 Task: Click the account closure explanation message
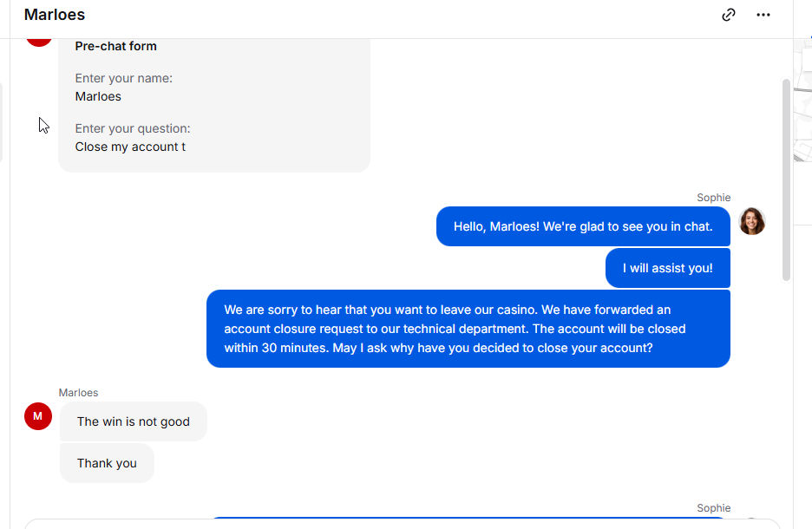point(468,329)
